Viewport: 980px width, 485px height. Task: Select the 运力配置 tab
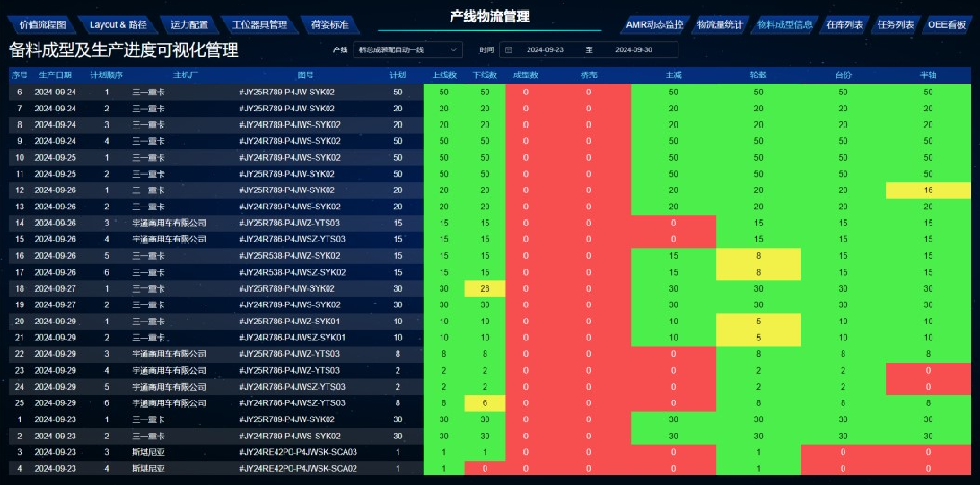pos(188,25)
